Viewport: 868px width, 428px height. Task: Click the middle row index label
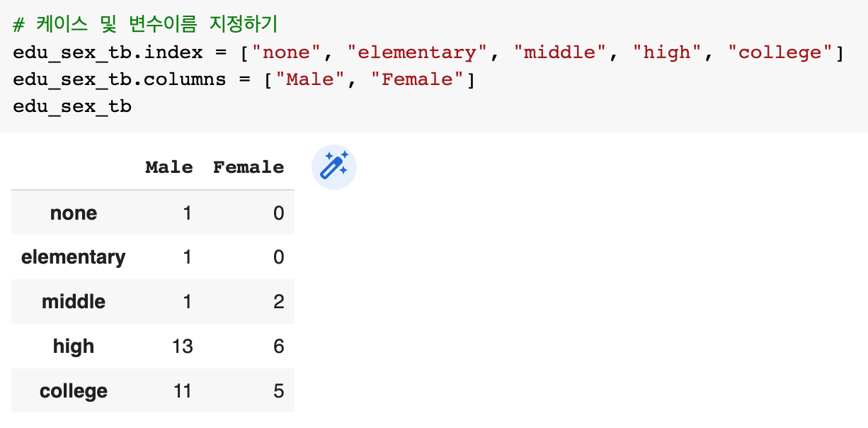point(74,302)
